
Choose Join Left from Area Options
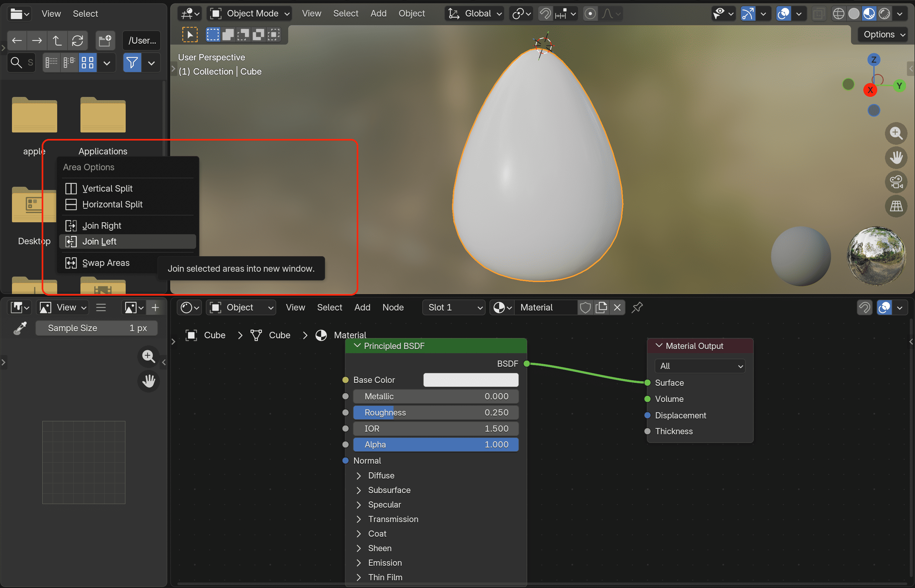pyautogui.click(x=128, y=241)
